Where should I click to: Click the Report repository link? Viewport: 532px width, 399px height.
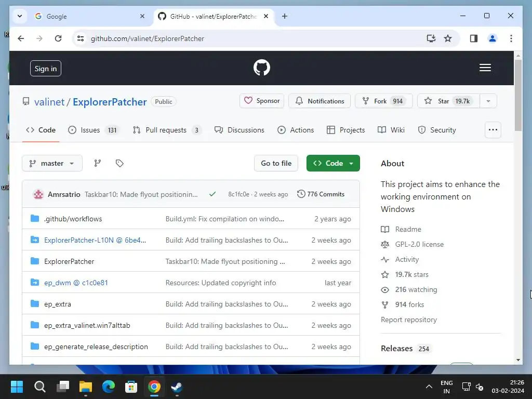tap(408, 320)
